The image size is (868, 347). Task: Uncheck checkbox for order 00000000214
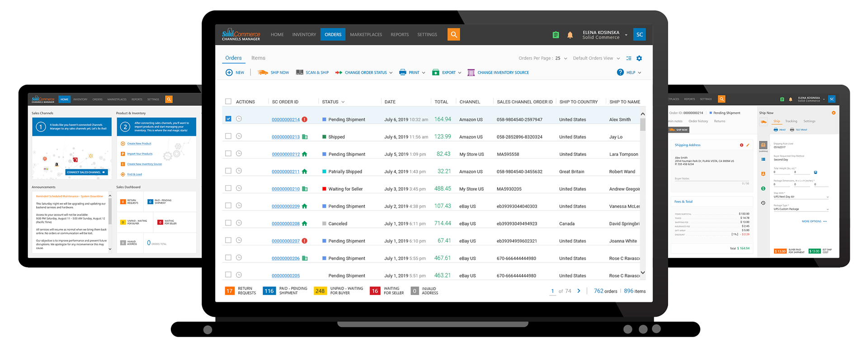(x=228, y=119)
